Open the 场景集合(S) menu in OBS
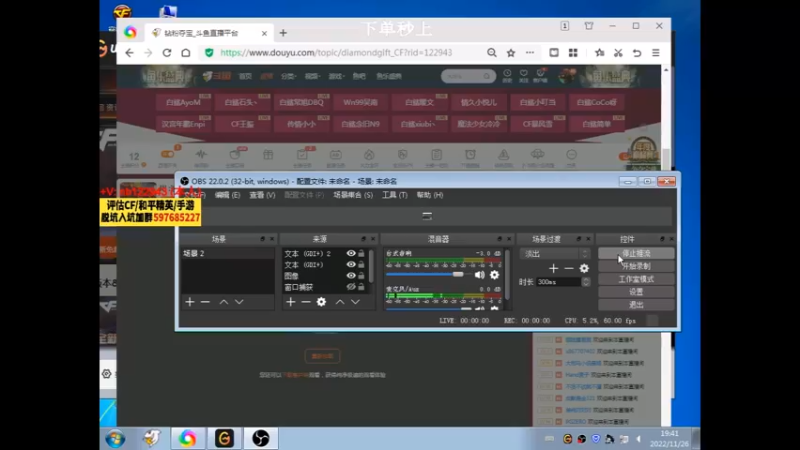This screenshot has width=800, height=450. pyautogui.click(x=353, y=195)
